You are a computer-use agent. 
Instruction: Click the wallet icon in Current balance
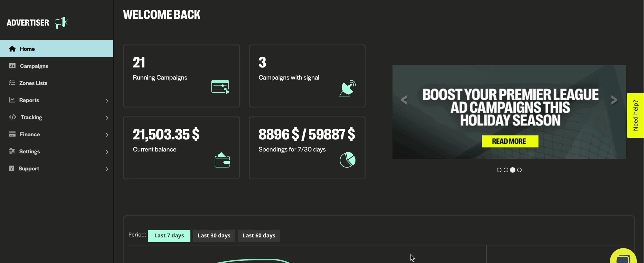222,160
